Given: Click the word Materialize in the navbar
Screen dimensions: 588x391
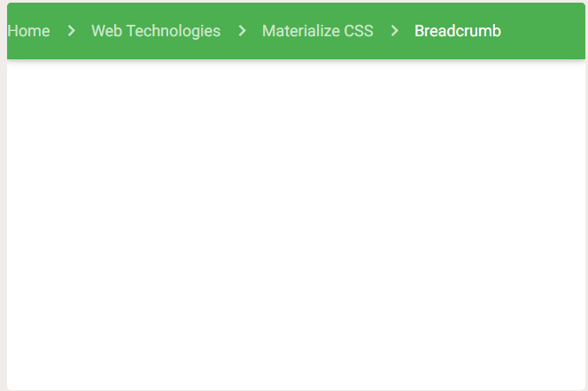Looking at the screenshot, I should (x=301, y=31).
